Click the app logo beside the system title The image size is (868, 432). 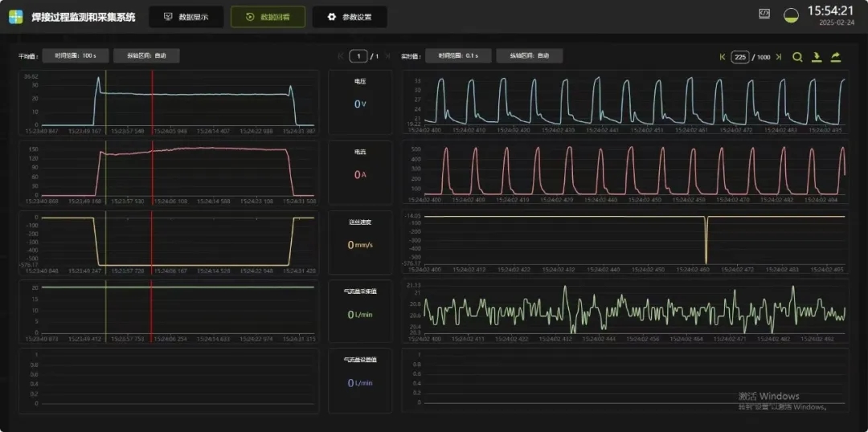click(x=16, y=17)
